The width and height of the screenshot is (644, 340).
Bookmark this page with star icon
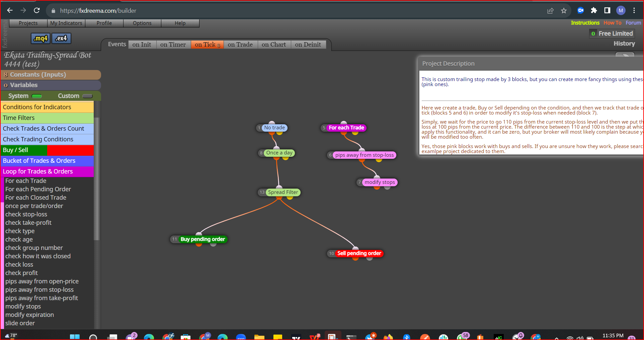564,11
